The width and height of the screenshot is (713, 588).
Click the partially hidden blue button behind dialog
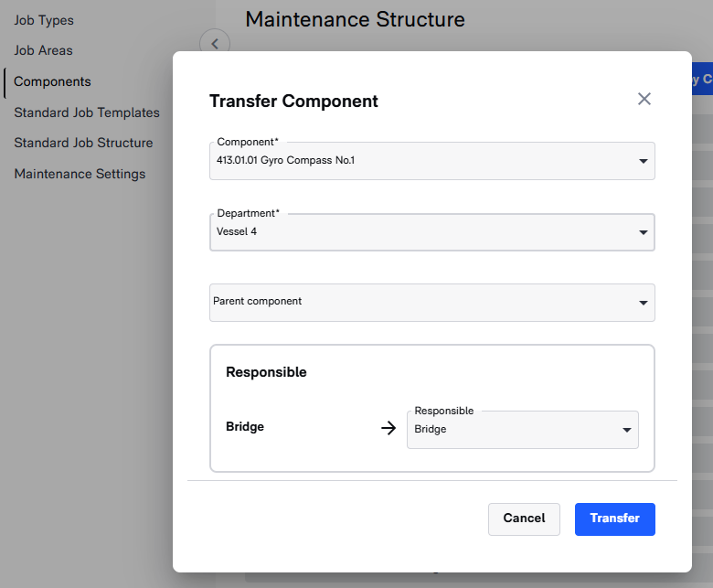[702, 79]
